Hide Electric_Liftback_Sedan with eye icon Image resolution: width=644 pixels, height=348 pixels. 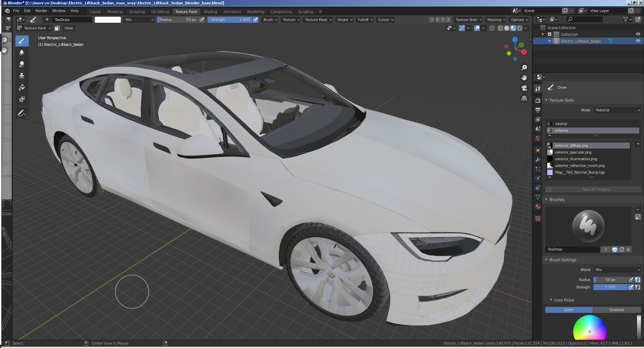pyautogui.click(x=638, y=41)
